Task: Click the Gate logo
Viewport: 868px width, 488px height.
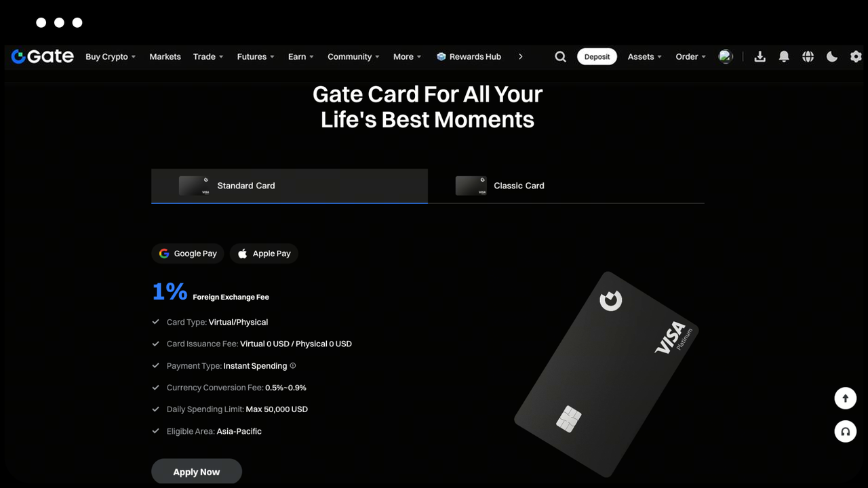Action: [43, 57]
